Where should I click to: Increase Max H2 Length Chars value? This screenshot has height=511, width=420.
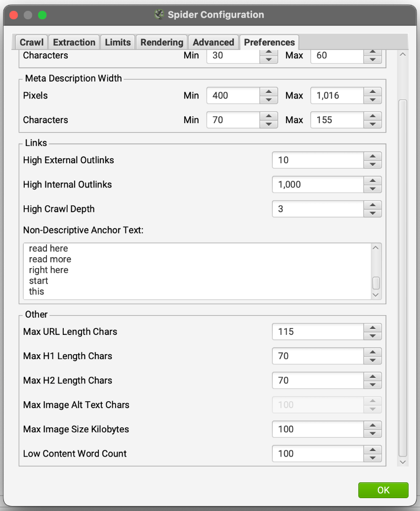click(373, 376)
